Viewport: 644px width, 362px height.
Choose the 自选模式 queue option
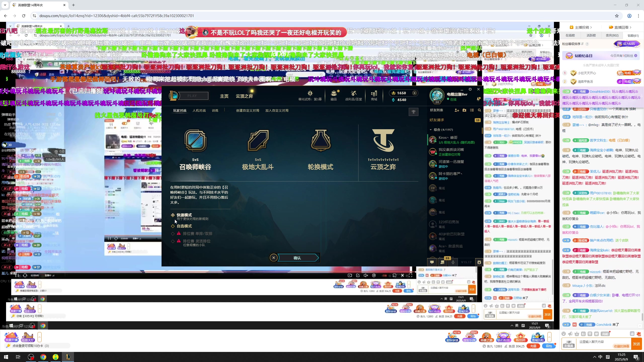tap(181, 226)
